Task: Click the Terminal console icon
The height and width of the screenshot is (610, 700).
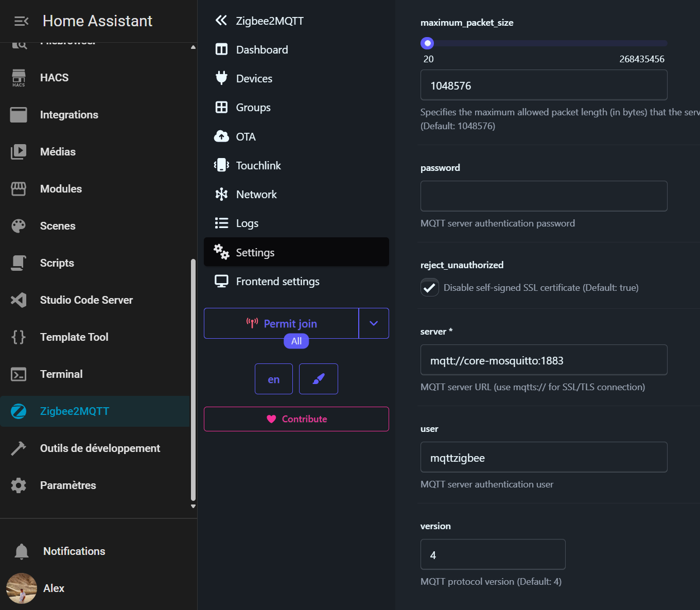Action: pyautogui.click(x=19, y=374)
